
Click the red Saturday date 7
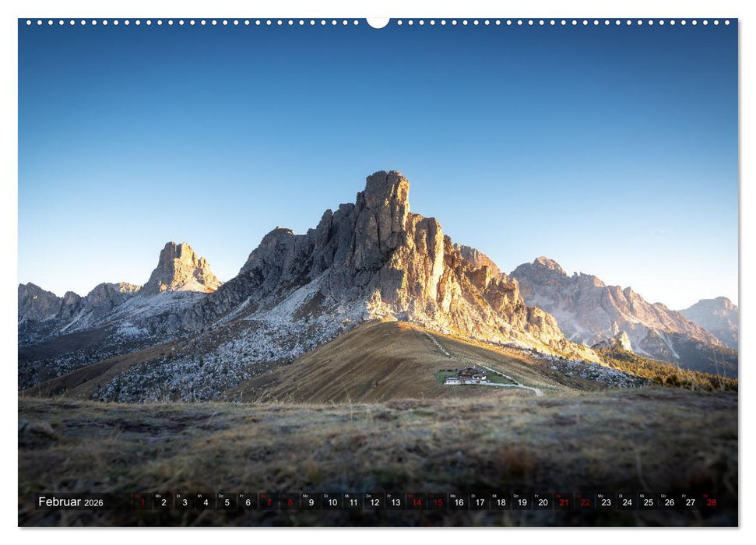tap(270, 502)
